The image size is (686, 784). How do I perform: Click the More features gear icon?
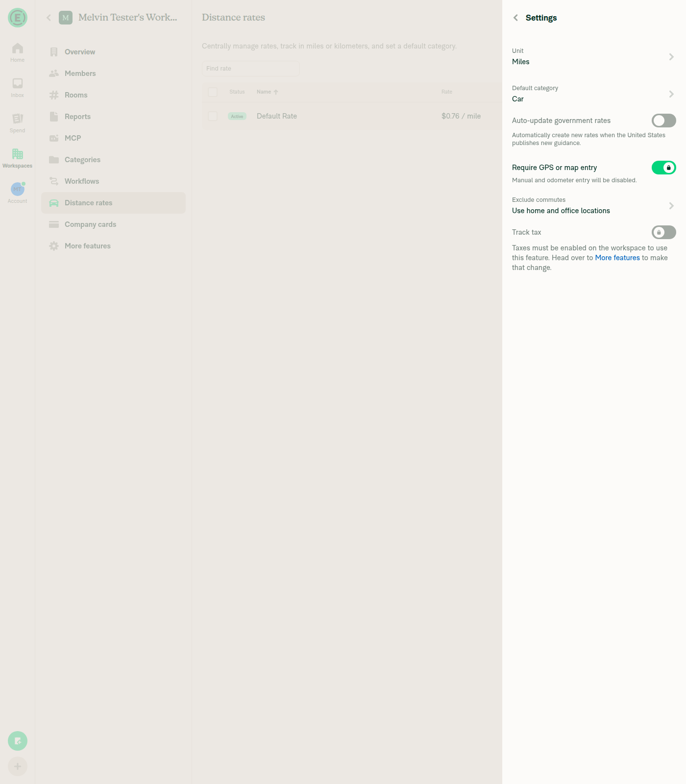pos(54,246)
